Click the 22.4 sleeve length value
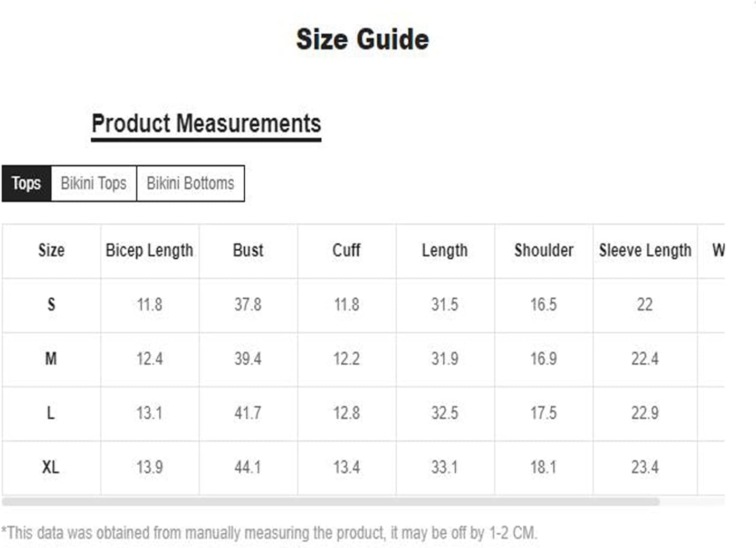This screenshot has width=756, height=548. point(645,359)
